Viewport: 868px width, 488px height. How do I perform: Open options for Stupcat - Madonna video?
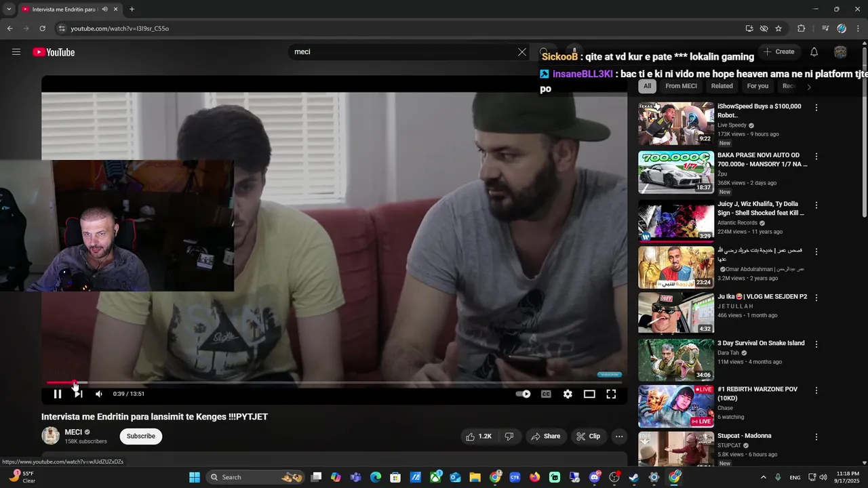[816, 437]
